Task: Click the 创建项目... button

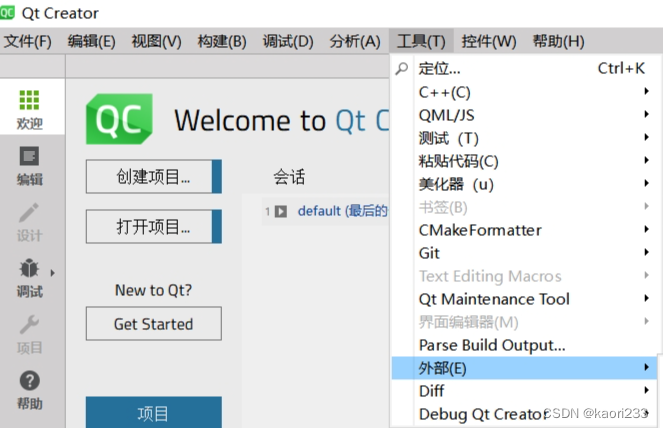Action: point(153,177)
